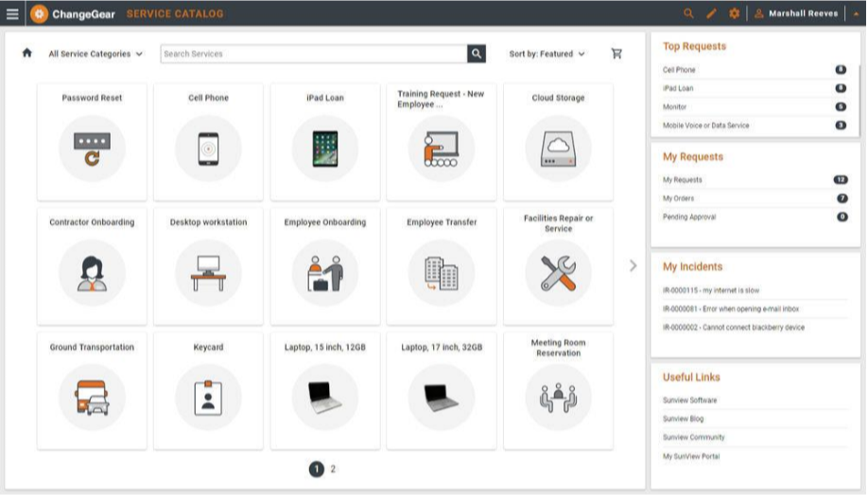Select the Keycard service icon
868x495 pixels.
click(x=208, y=398)
